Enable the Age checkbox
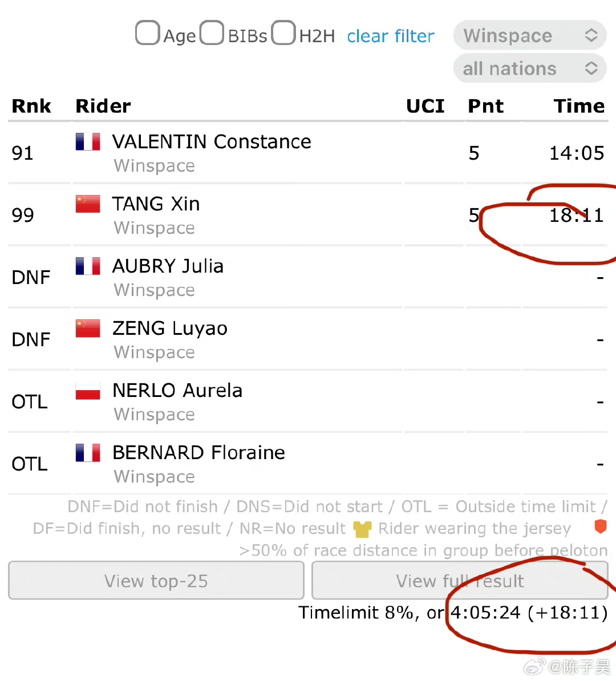This screenshot has height=681, width=616. click(x=148, y=33)
